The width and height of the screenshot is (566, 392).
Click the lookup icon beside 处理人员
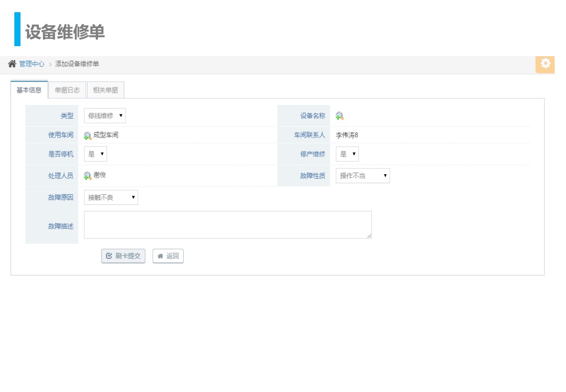88,176
